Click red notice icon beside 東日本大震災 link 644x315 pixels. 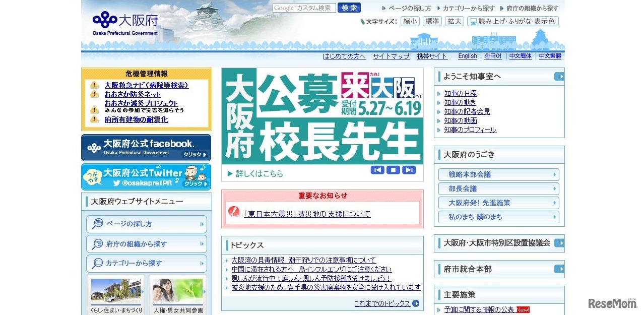click(234, 212)
